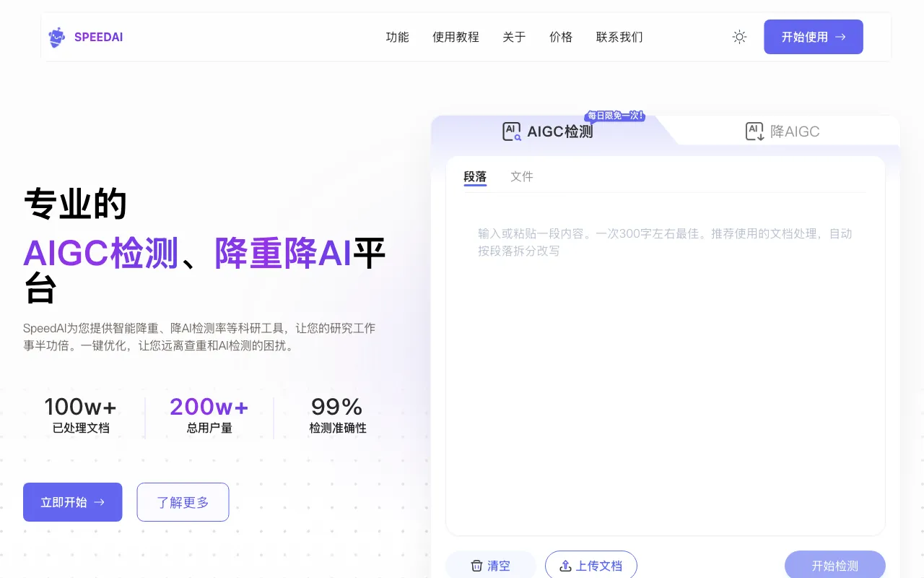Screen dimensions: 924x578
Task: Click the upload arrow icon in 上传文档
Action: [566, 566]
